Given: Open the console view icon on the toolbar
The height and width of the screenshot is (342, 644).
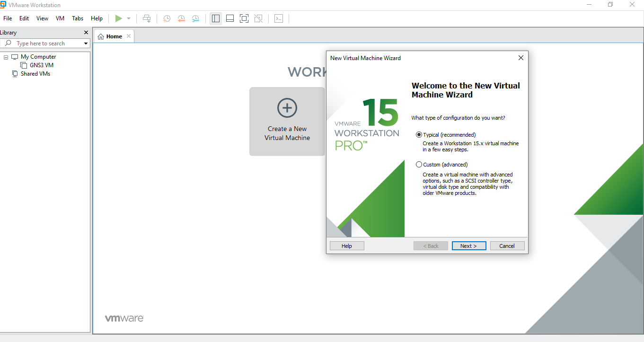Looking at the screenshot, I should [x=279, y=18].
